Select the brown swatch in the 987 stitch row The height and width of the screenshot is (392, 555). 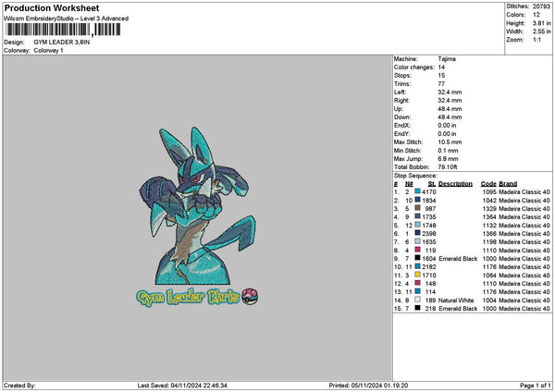point(418,208)
